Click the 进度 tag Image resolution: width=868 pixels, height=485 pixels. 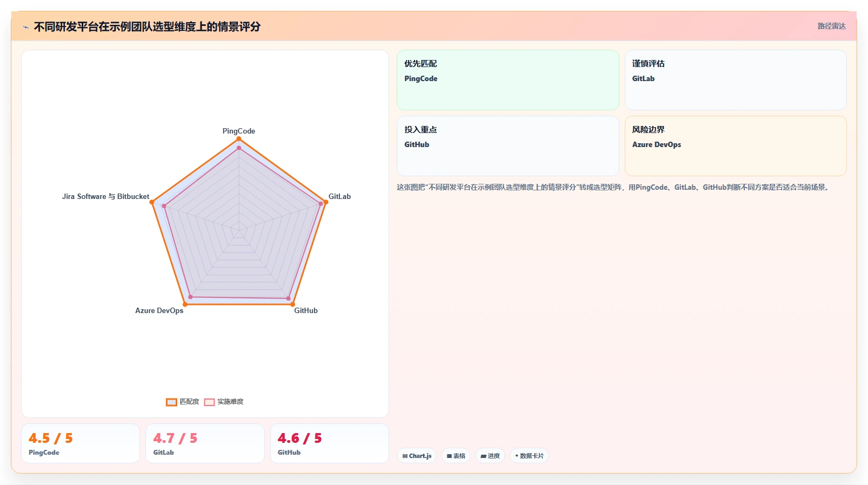click(x=490, y=456)
